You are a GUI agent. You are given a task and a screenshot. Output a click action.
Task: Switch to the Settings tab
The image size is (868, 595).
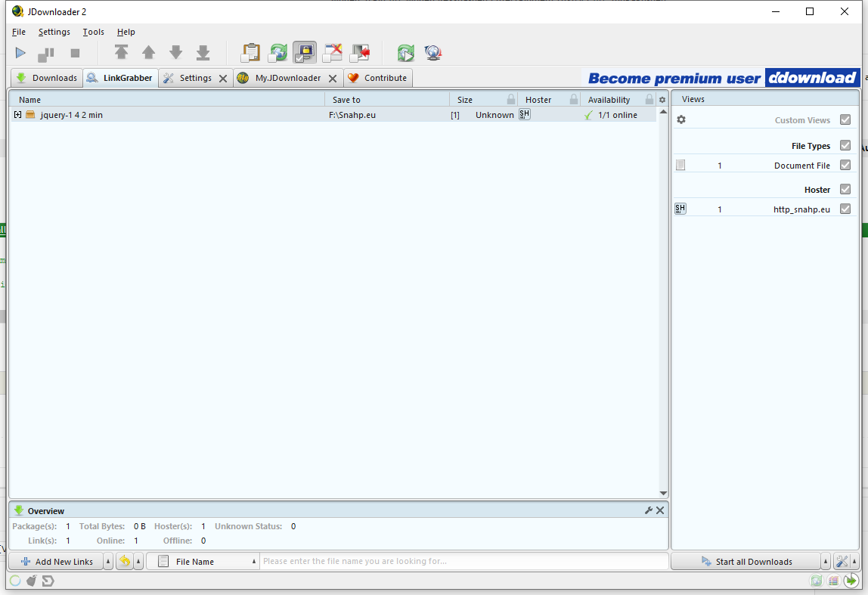click(x=188, y=77)
